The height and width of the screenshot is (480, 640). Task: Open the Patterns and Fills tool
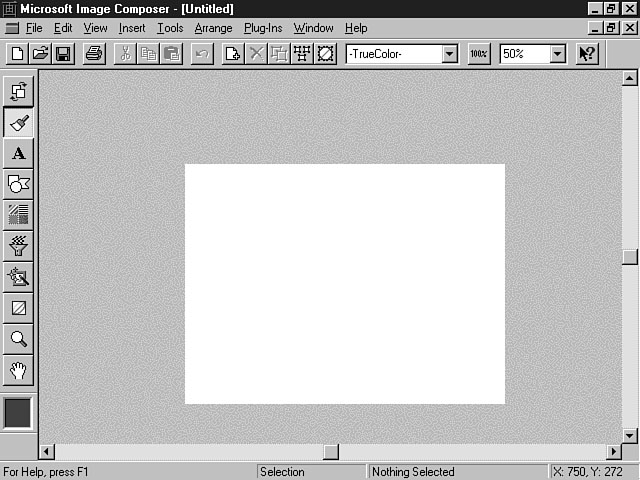click(18, 214)
